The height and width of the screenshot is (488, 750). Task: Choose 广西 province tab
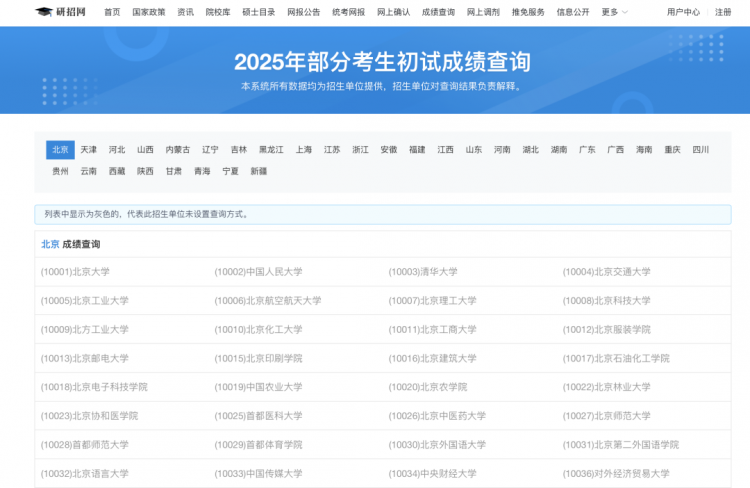[x=616, y=150]
